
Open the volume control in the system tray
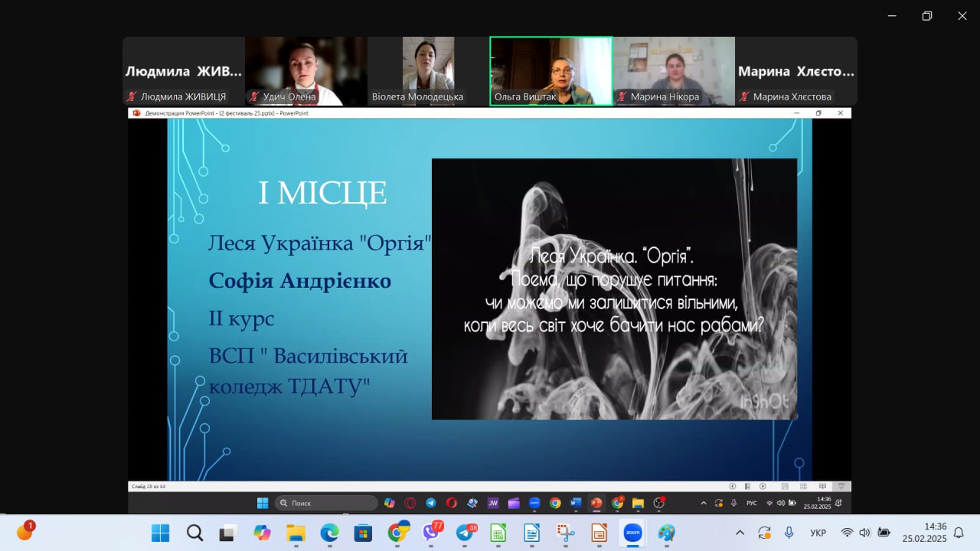pyautogui.click(x=865, y=533)
